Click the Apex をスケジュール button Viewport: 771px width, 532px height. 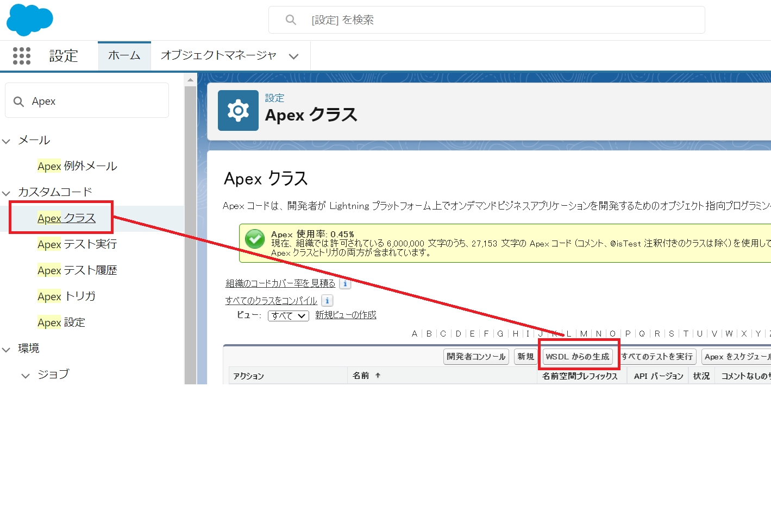click(737, 357)
